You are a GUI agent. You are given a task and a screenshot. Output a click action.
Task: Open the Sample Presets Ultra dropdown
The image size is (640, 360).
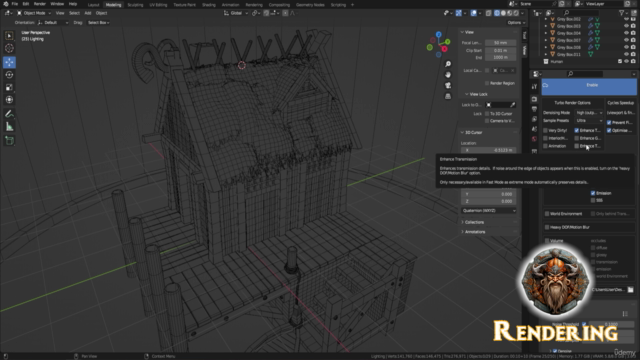(x=589, y=121)
